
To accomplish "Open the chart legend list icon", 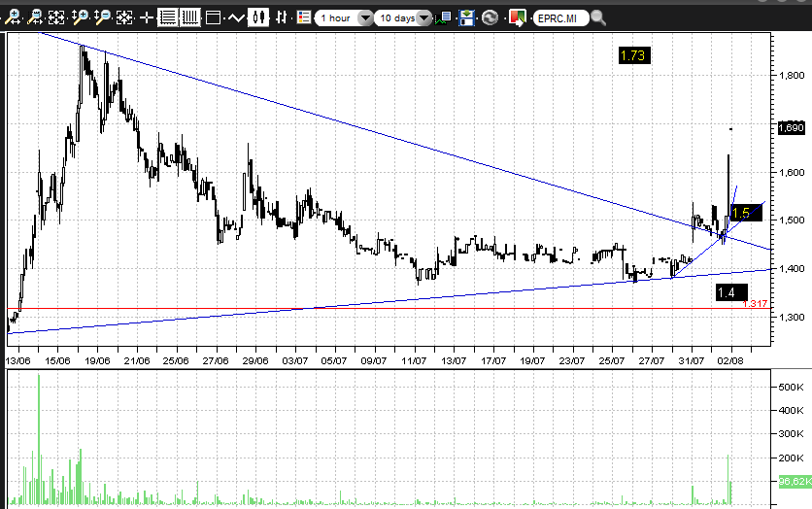I will coord(304,17).
